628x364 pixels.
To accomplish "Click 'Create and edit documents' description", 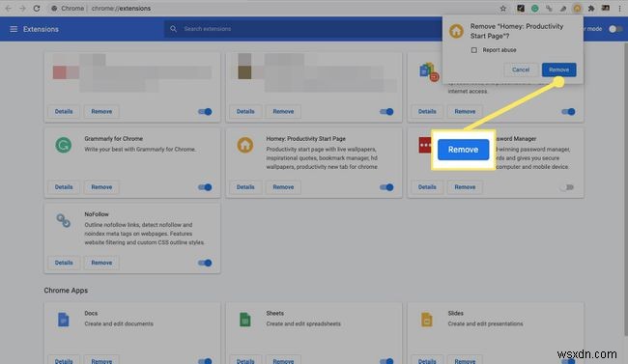I will click(119, 323).
